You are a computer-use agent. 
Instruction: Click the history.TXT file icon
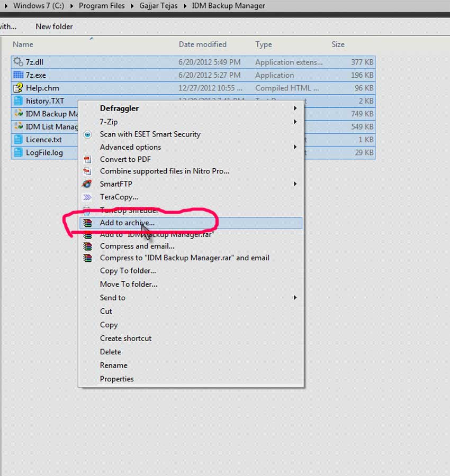(x=18, y=101)
